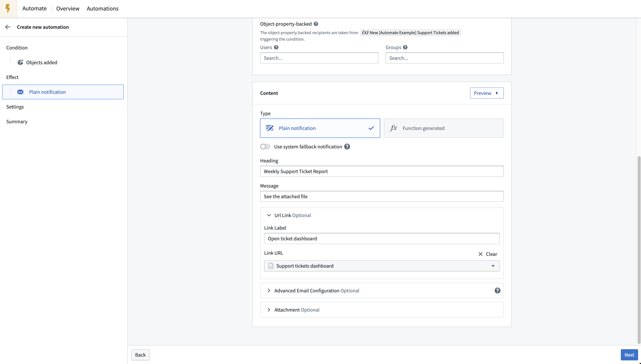641x364 pixels.
Task: Click the document icon in Support tickets dashboard field
Action: coord(271,266)
